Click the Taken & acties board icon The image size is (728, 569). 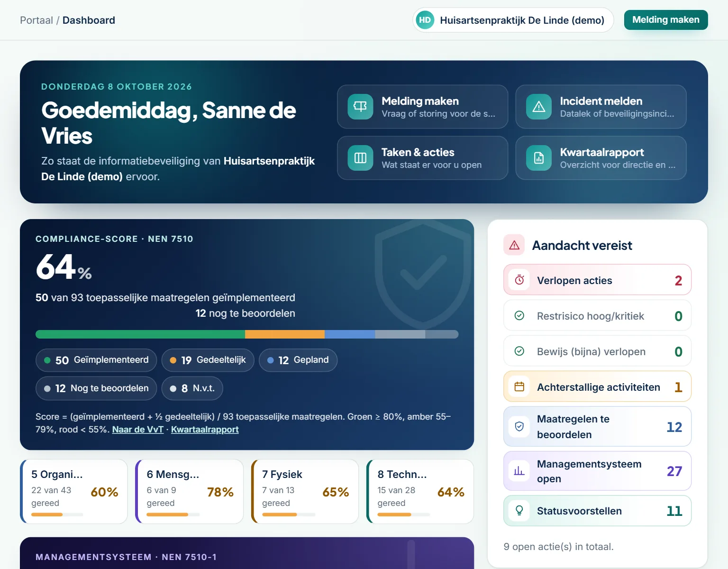[x=360, y=158]
